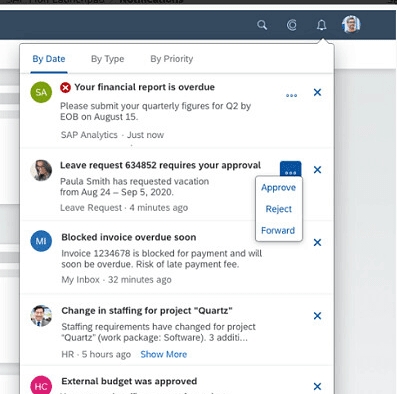Click the HC avatar icon
The height and width of the screenshot is (394, 397).
click(x=41, y=385)
